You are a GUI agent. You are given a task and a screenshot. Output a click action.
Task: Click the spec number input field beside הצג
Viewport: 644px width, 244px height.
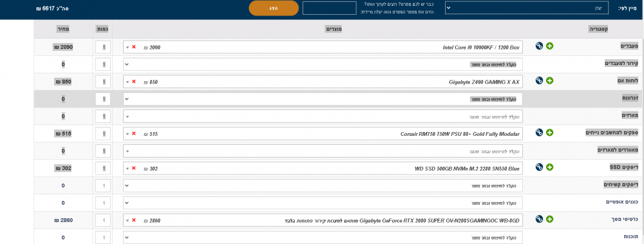coord(329,8)
